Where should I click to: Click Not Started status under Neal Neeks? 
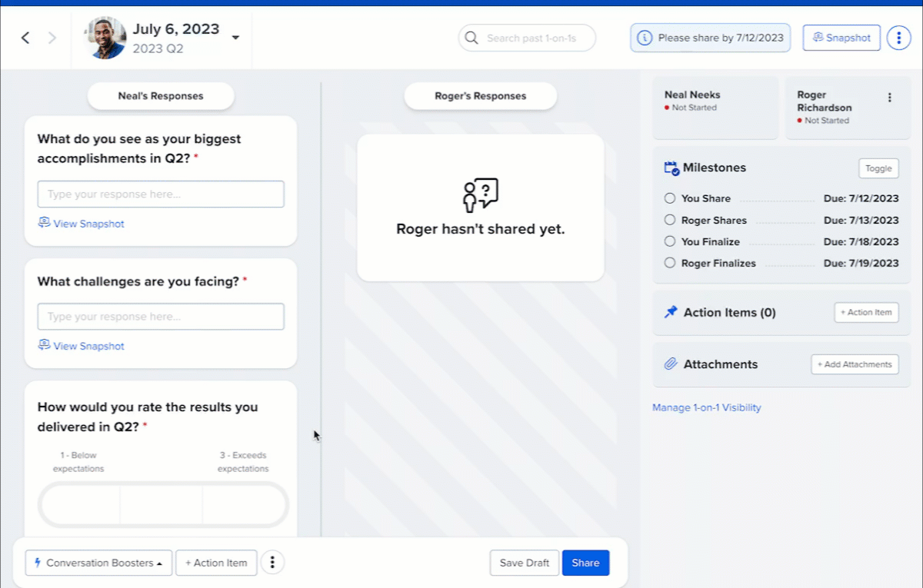[x=691, y=108]
